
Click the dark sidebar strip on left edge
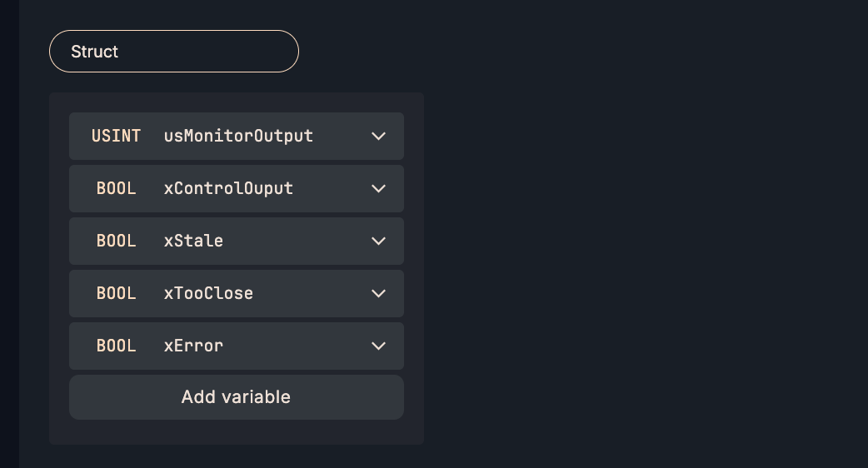[9, 233]
